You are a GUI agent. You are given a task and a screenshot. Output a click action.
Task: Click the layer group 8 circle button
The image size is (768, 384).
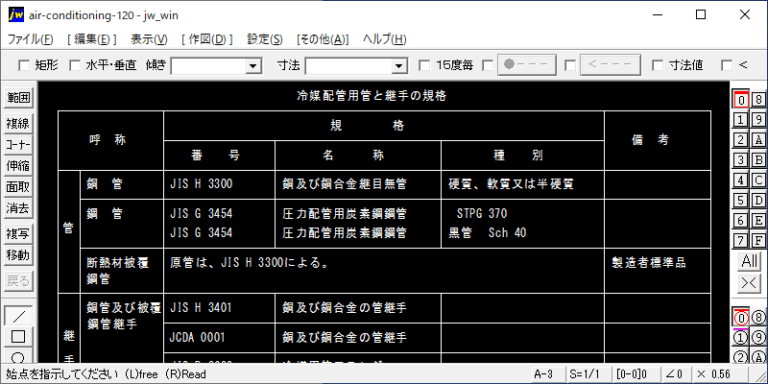[758, 318]
